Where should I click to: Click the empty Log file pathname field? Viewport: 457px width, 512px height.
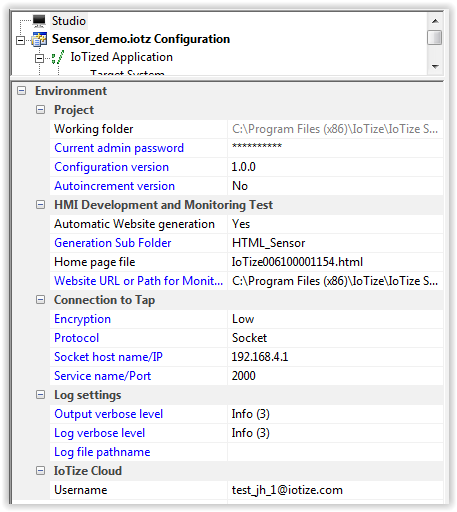pos(335,452)
